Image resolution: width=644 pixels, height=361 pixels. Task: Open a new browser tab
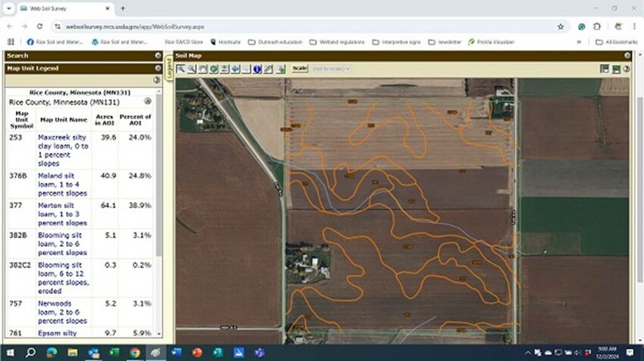pyautogui.click(x=123, y=8)
